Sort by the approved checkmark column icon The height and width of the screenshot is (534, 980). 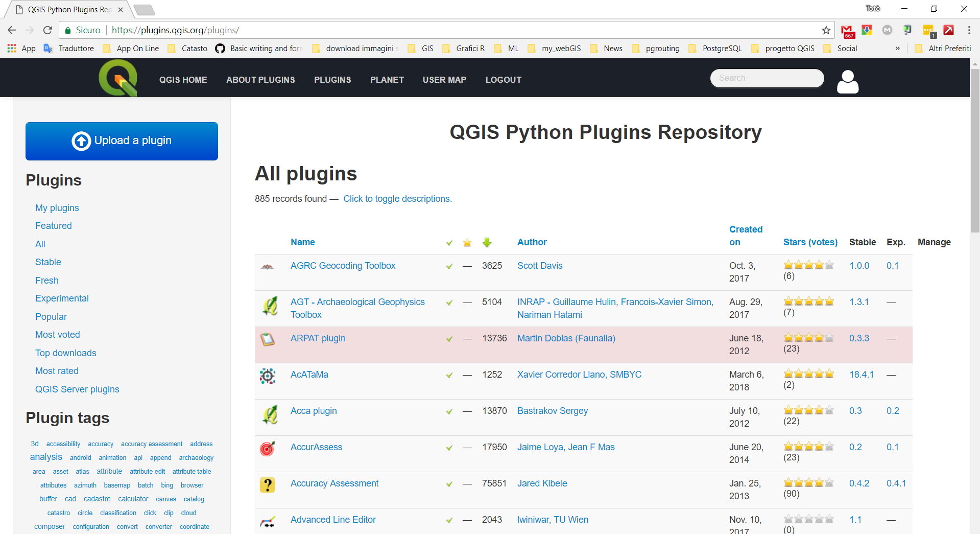(x=449, y=243)
